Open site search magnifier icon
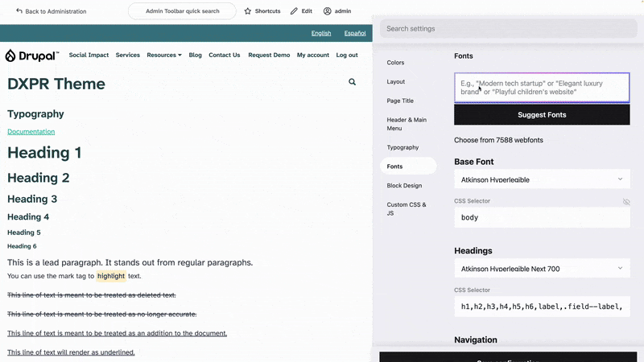This screenshot has height=362, width=644. tap(352, 82)
